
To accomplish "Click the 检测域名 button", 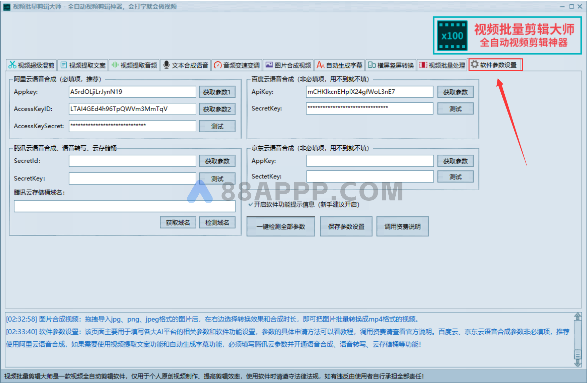I will 217,223.
